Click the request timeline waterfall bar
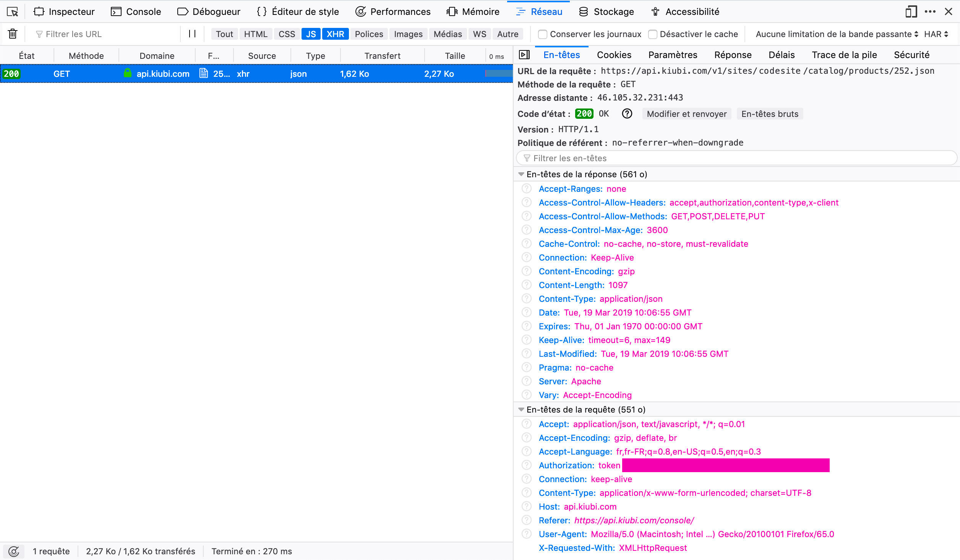The image size is (960, 560). coord(498,74)
